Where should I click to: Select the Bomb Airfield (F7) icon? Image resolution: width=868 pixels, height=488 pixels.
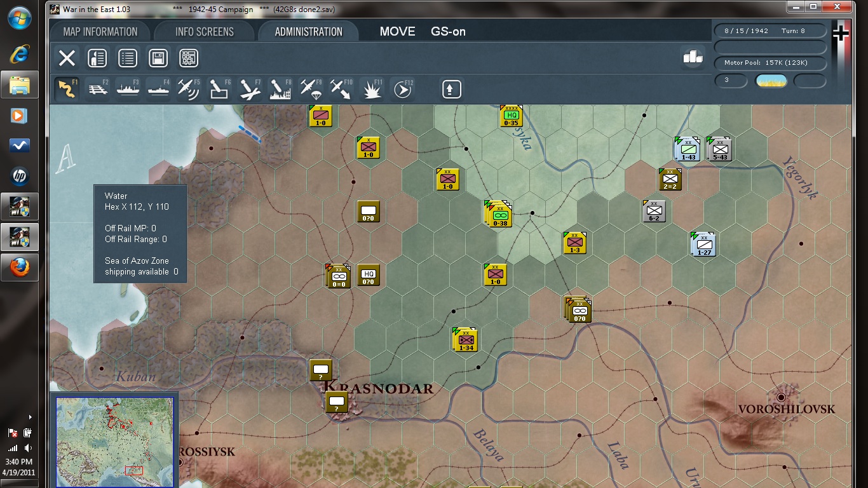click(x=250, y=89)
